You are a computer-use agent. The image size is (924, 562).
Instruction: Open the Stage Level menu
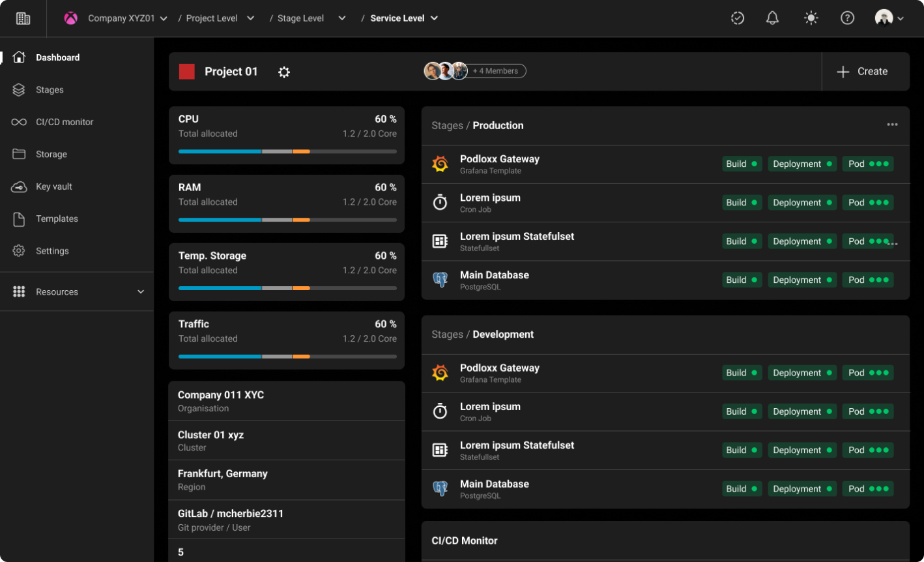pos(341,18)
